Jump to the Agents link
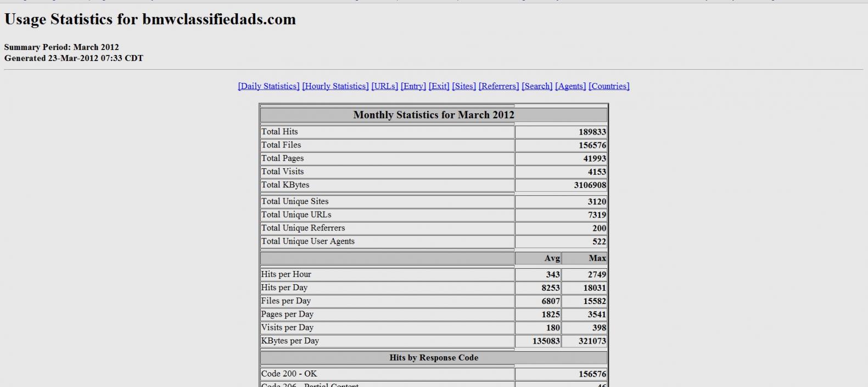 (x=570, y=86)
